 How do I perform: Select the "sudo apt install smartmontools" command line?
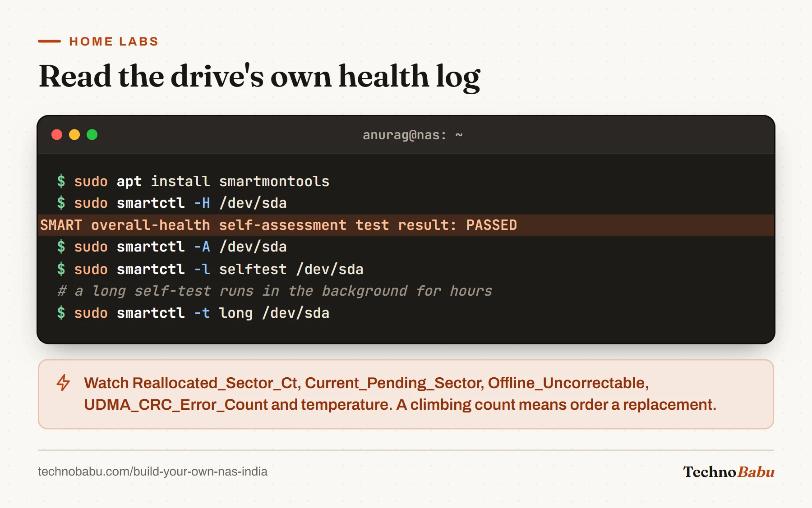point(193,181)
